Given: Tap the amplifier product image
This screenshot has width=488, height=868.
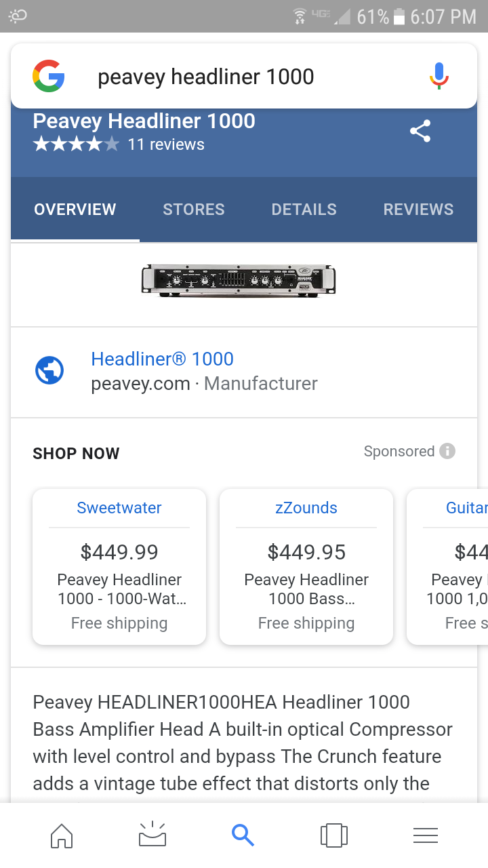Looking at the screenshot, I should point(239,279).
